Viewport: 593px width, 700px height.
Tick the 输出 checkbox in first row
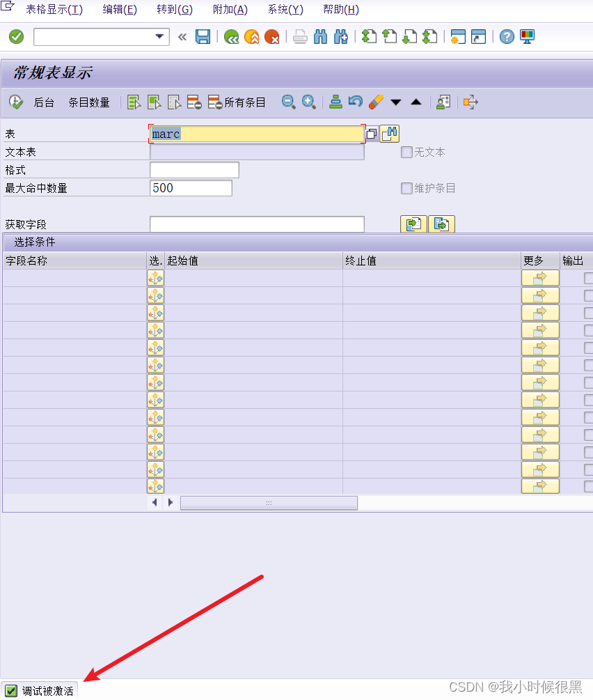click(x=589, y=278)
